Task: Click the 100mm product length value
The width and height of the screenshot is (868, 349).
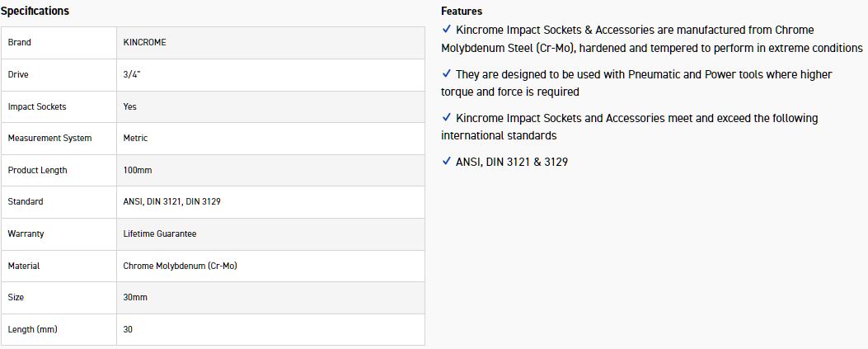Action: click(138, 170)
